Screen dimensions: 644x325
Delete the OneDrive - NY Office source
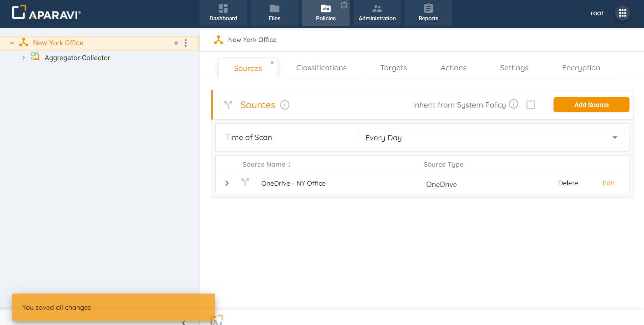568,183
